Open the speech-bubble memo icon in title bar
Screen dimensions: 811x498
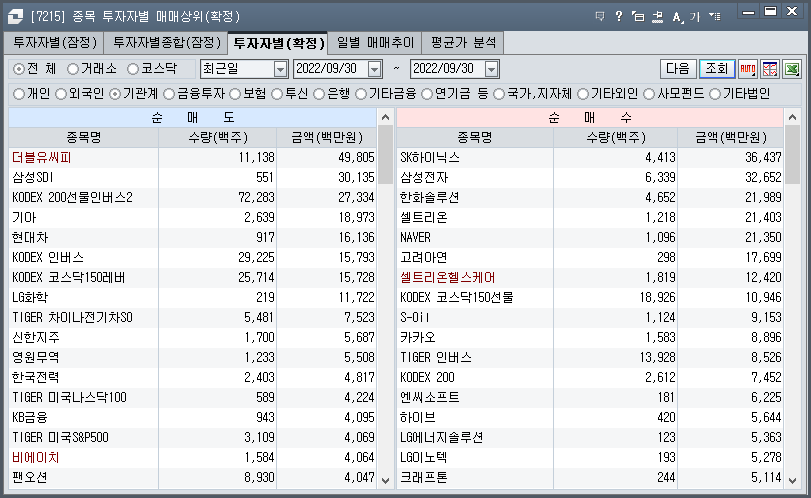tap(600, 17)
